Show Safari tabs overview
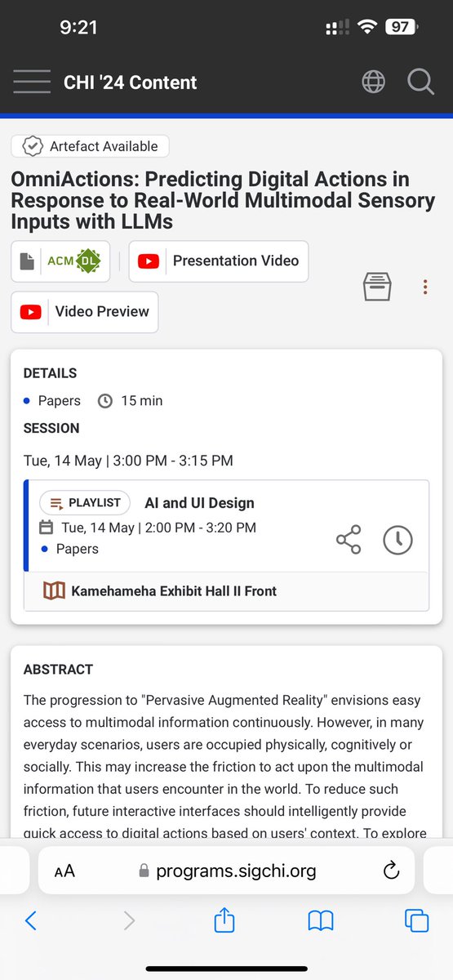 pos(417,921)
